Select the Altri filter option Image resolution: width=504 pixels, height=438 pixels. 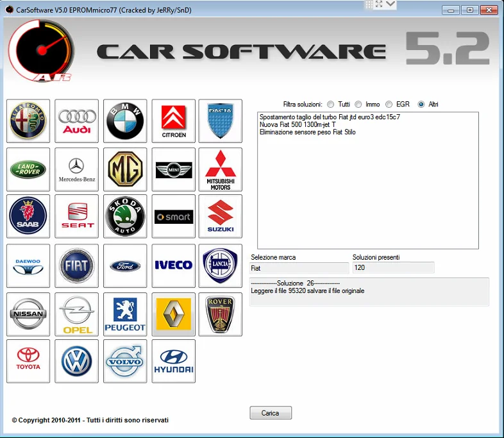click(x=421, y=104)
